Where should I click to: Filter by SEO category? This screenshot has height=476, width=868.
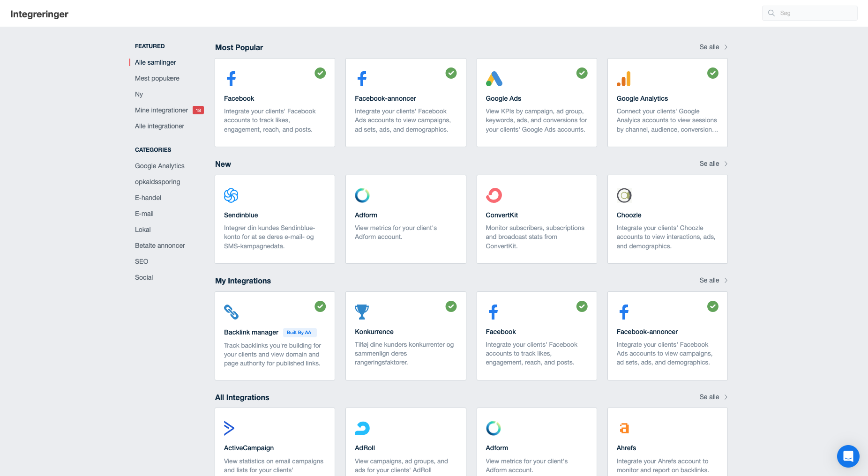tap(142, 261)
